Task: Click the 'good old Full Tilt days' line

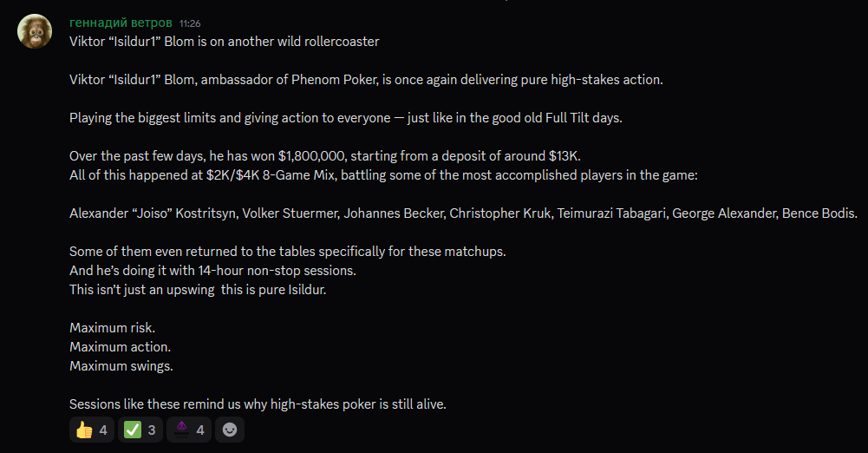Action: pyautogui.click(x=345, y=118)
